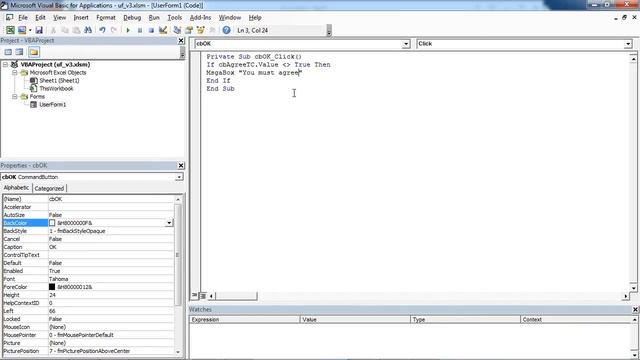Image resolution: width=640 pixels, height=360 pixels.
Task: Open the Click procedure dropdown above code
Action: coord(628,44)
